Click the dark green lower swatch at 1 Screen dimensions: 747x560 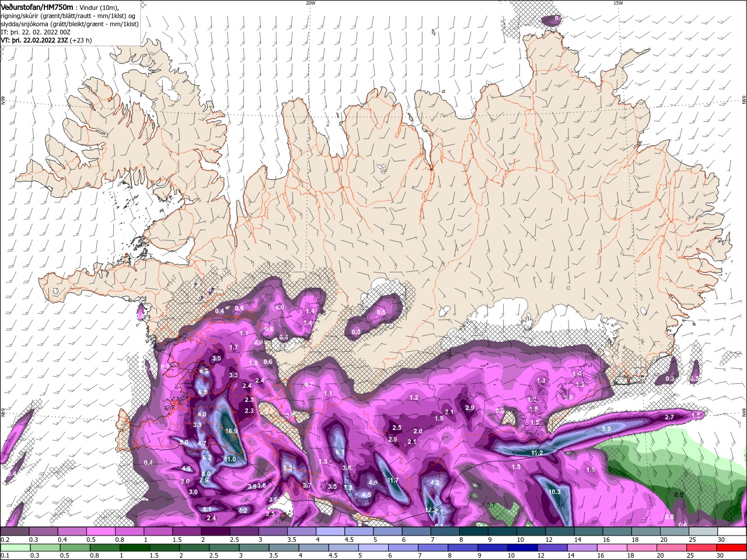[x=135, y=548]
